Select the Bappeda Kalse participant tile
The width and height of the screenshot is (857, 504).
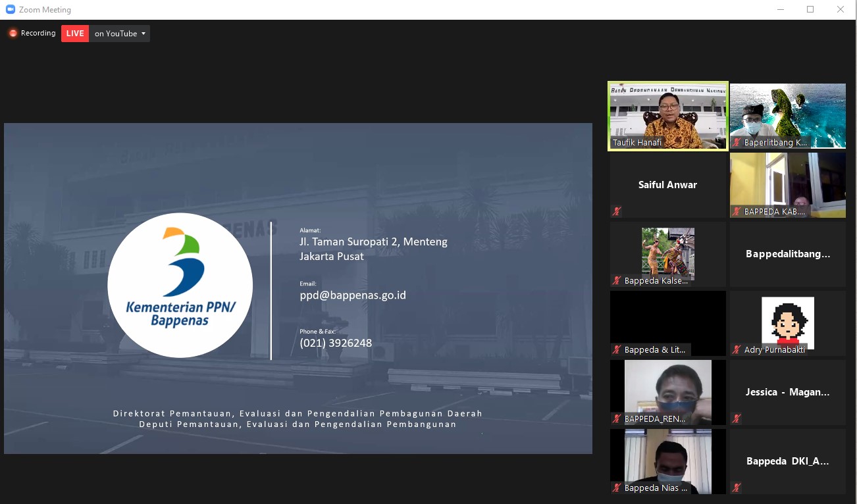668,254
